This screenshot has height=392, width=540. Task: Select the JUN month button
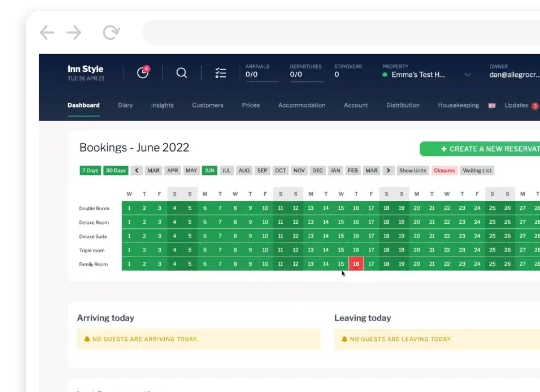(x=210, y=171)
